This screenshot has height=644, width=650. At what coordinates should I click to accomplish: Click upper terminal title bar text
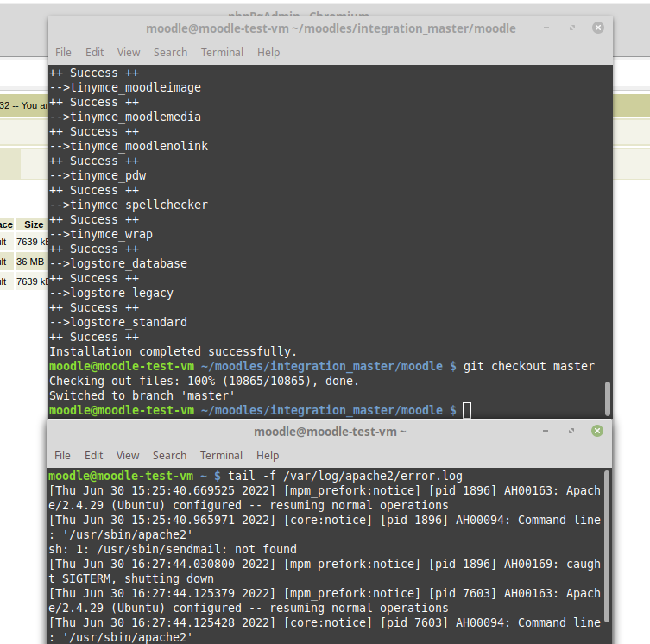[x=331, y=28]
